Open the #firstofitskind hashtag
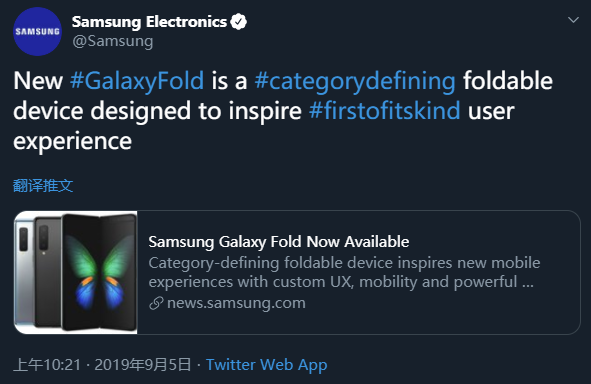 (384, 111)
